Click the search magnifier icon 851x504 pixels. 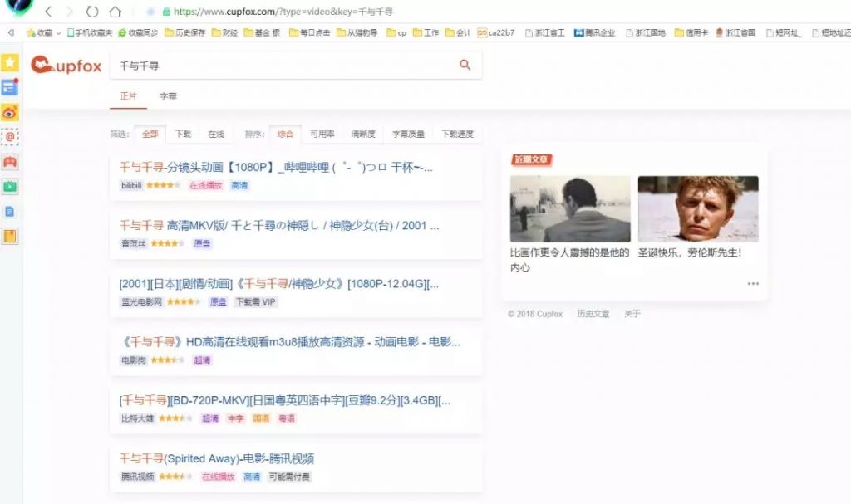click(465, 65)
